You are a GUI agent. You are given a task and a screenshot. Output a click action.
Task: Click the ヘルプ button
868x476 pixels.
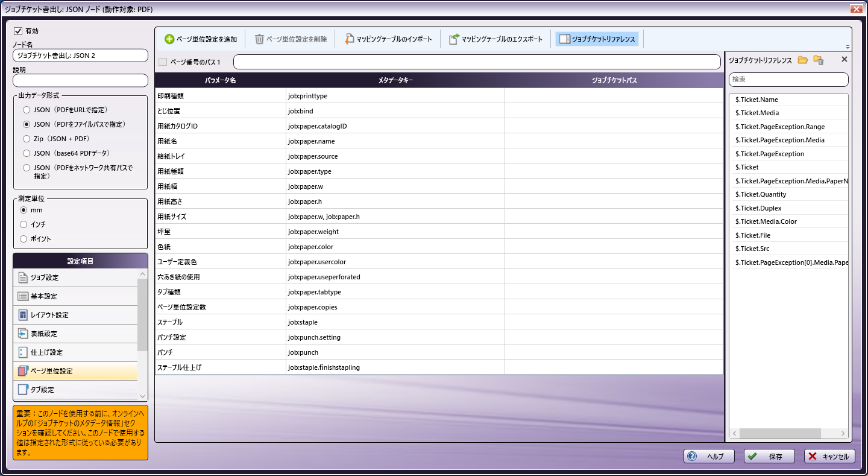(708, 456)
